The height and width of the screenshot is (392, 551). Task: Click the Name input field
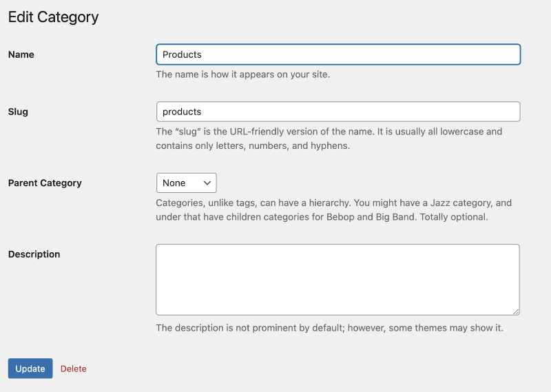click(338, 54)
